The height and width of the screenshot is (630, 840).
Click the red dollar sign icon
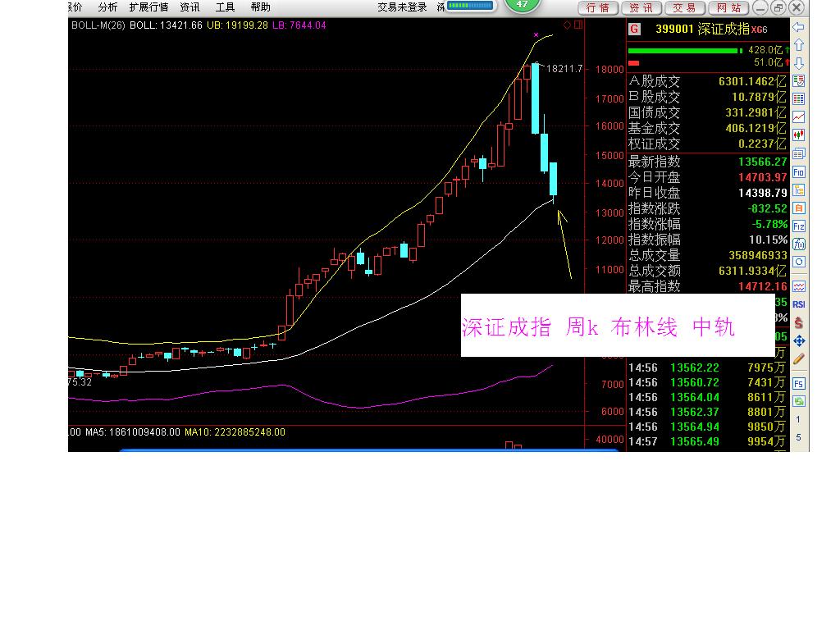(x=798, y=322)
